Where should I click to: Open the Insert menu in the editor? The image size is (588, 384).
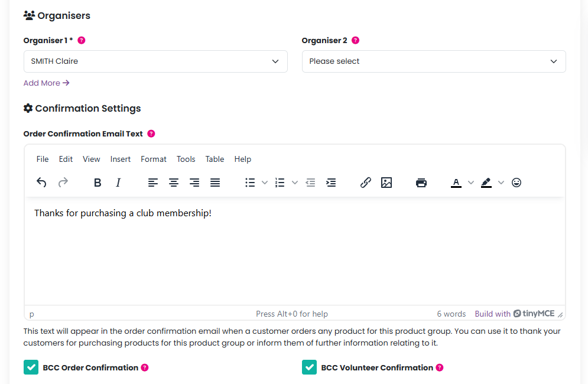121,159
